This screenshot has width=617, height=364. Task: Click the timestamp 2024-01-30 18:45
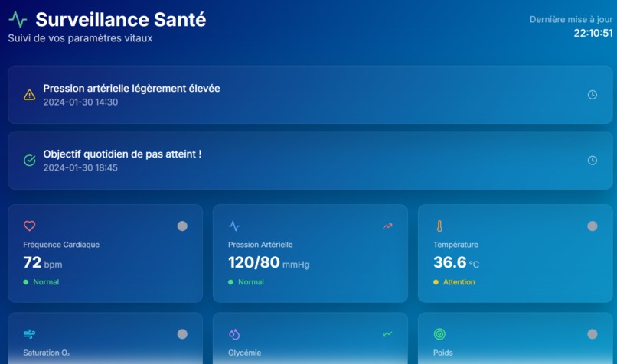(x=80, y=167)
